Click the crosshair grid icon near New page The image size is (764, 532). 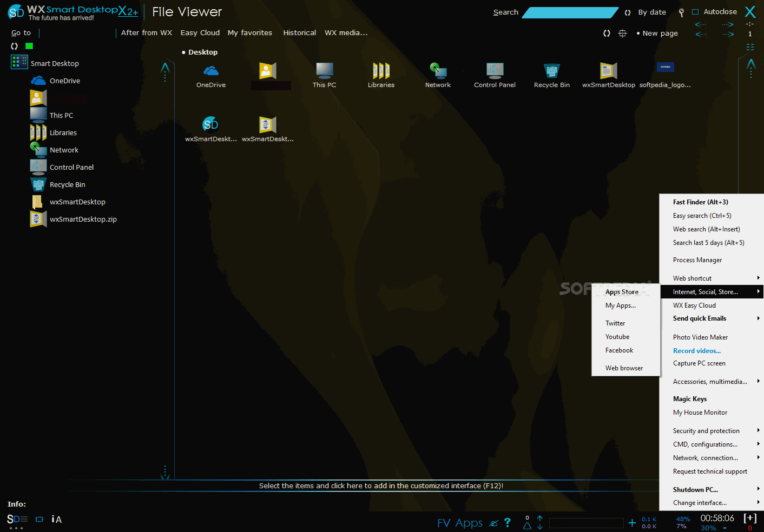[623, 33]
